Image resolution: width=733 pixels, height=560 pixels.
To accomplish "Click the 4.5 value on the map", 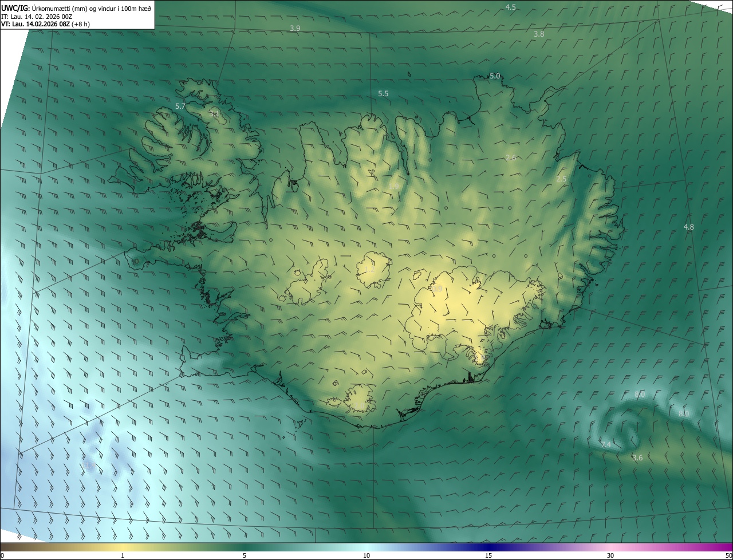I will click(x=510, y=7).
